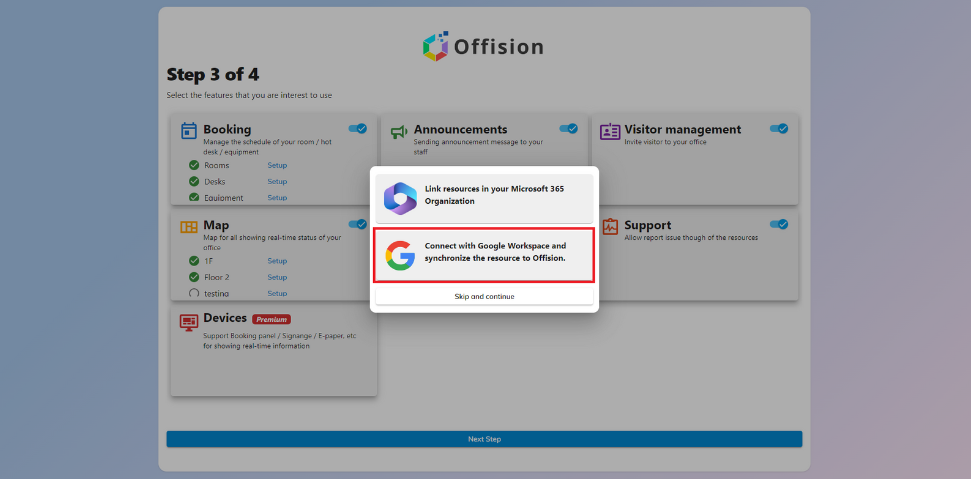Click the Offision logo at top
Screen dimensions: 971x479
[x=484, y=46]
